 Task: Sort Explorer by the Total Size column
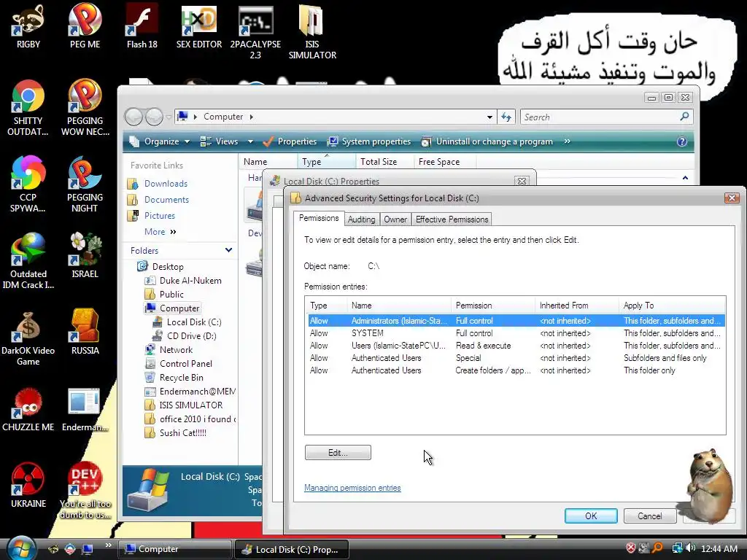(384, 161)
